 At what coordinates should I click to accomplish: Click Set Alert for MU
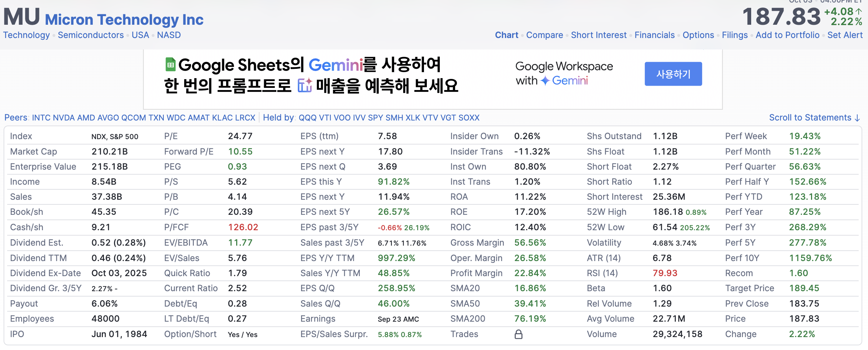point(845,35)
